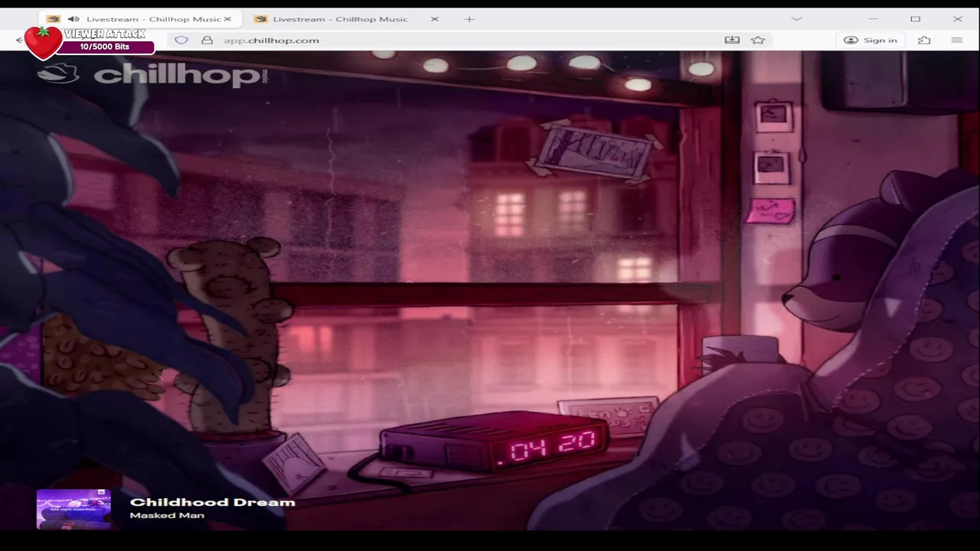980x551 pixels.
Task: Click the Sign in button
Action: 871,40
